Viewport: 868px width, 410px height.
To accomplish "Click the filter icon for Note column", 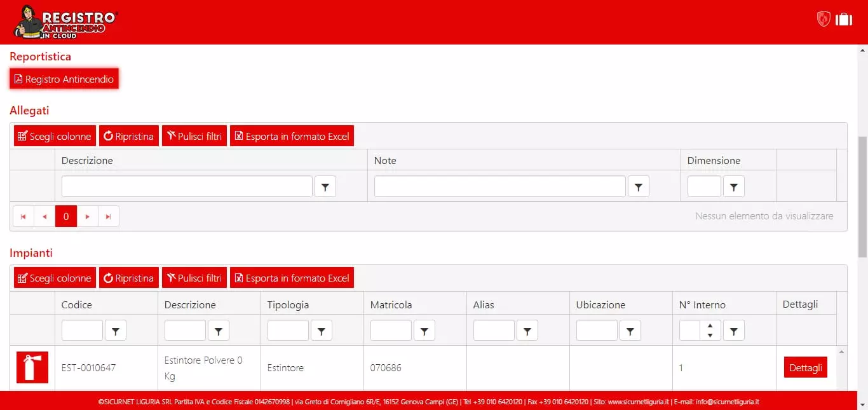I will [x=638, y=186].
